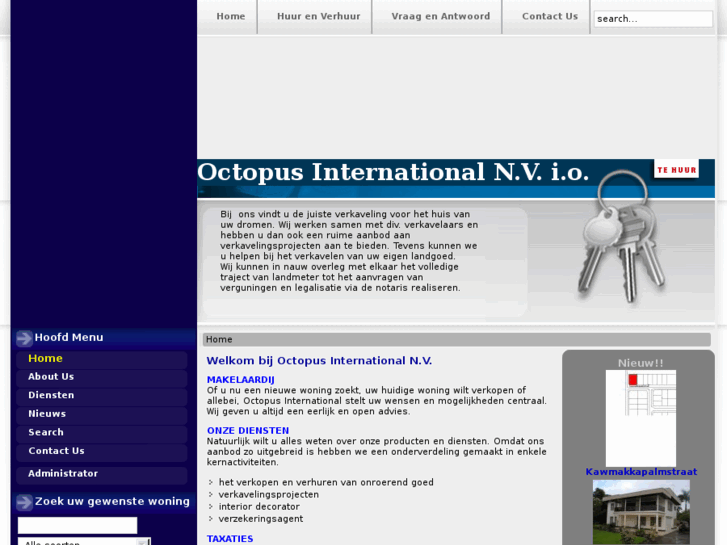Open Contact Us in the Hoofd Menu sidebar

(102, 451)
